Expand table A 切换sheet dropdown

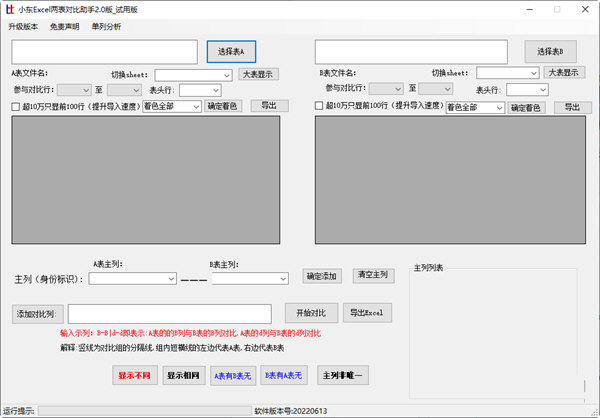193,75
